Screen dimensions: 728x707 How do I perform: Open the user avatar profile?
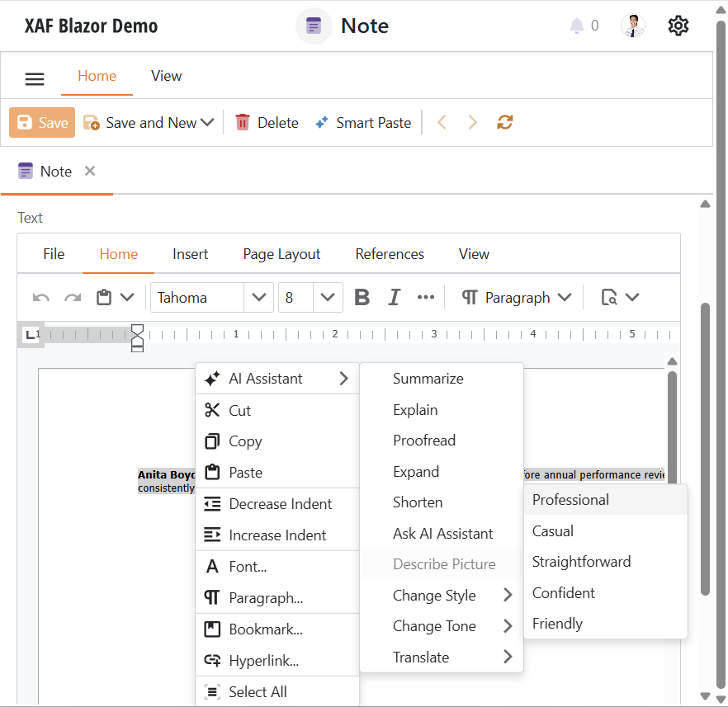click(633, 26)
